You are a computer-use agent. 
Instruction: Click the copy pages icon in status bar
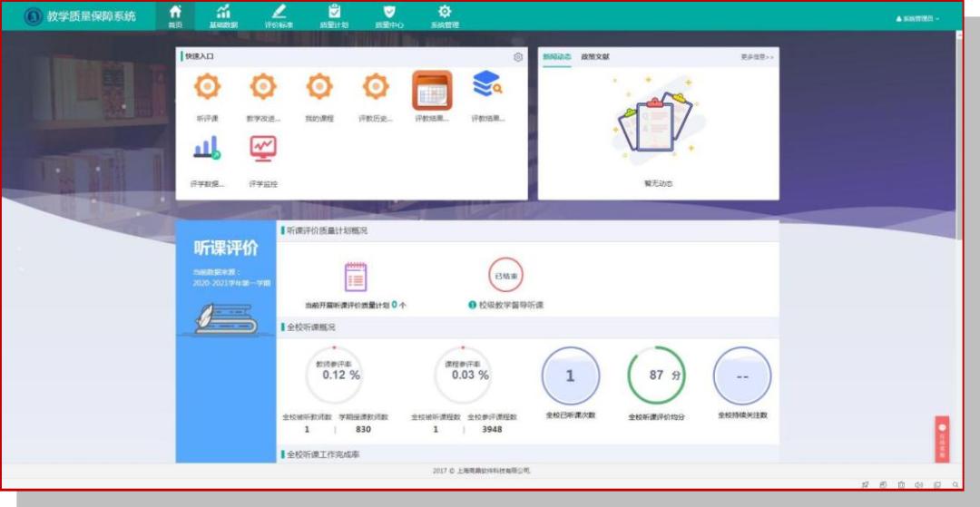883,484
